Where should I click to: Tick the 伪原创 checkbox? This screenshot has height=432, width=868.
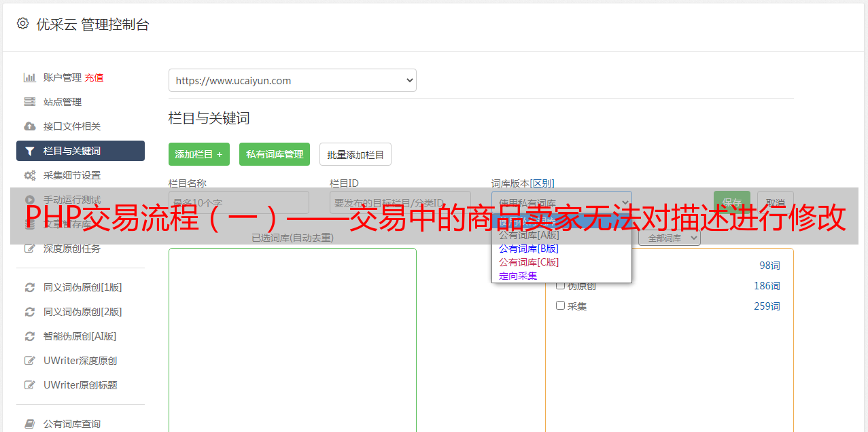pos(561,285)
